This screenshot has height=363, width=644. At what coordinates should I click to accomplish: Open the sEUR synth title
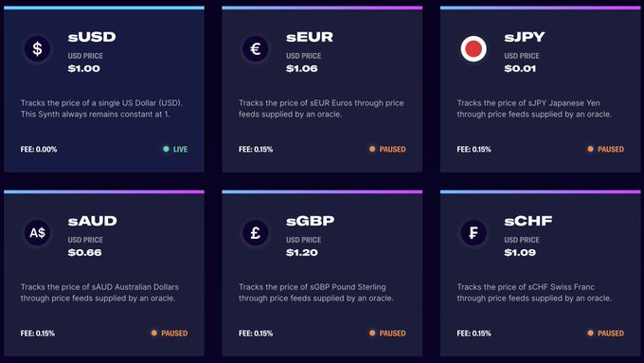(x=310, y=37)
